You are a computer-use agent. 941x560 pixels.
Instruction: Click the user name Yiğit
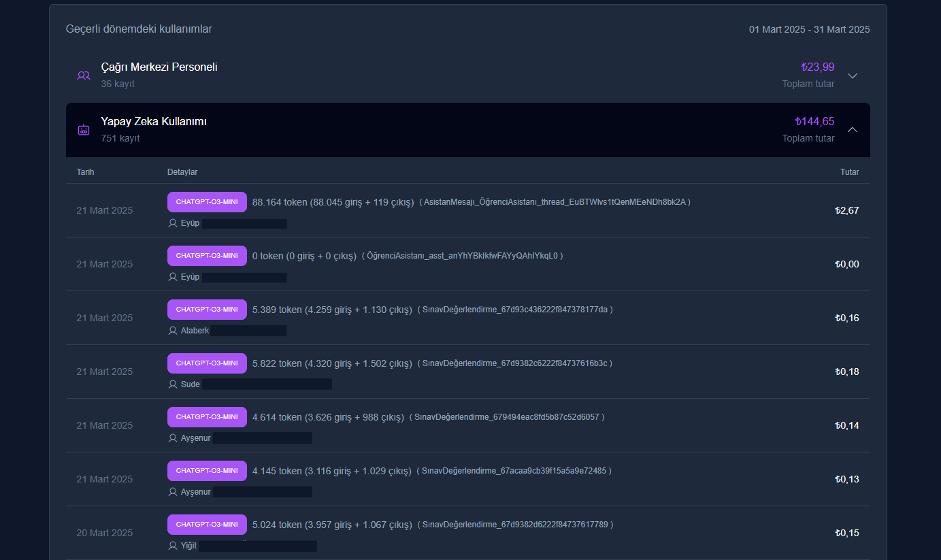pos(189,546)
